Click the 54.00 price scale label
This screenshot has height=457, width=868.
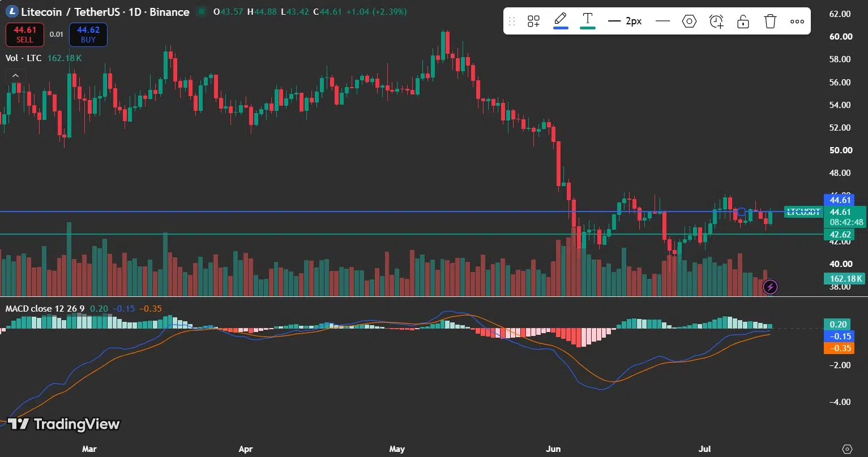coord(840,105)
